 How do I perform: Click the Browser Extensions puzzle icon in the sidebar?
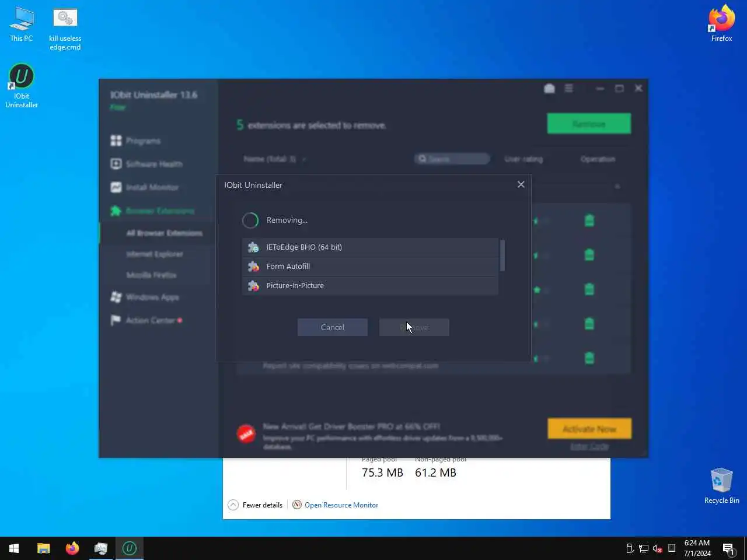pos(116,211)
